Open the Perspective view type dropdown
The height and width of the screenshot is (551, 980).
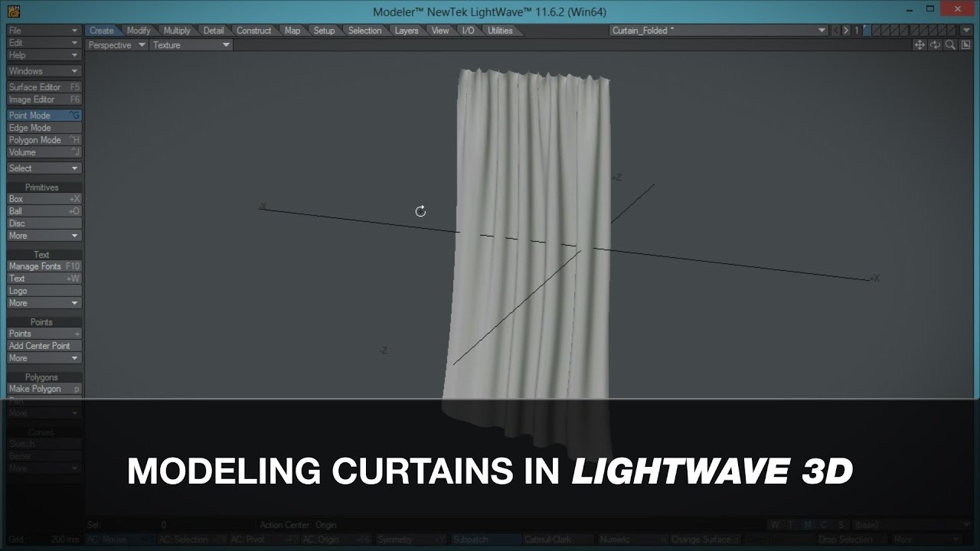click(116, 45)
